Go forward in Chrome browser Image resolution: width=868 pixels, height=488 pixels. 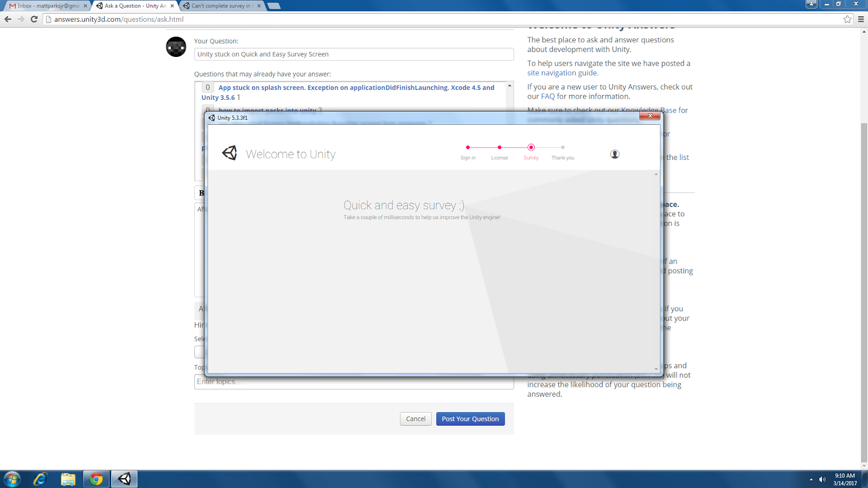(21, 19)
